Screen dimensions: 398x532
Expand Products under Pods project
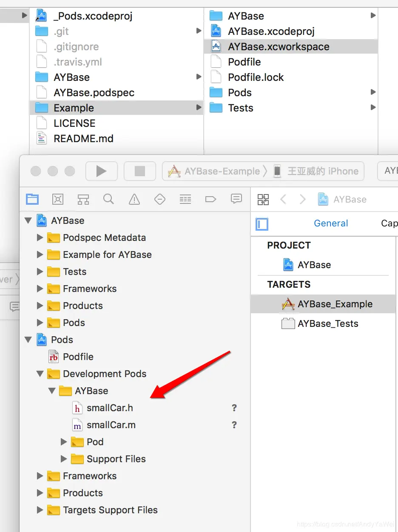(40, 493)
